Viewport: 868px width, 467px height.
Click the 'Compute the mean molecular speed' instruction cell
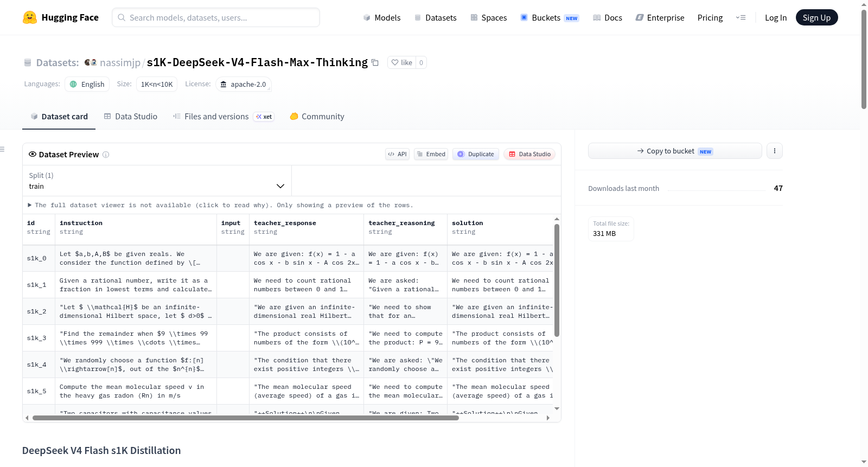pyautogui.click(x=136, y=391)
